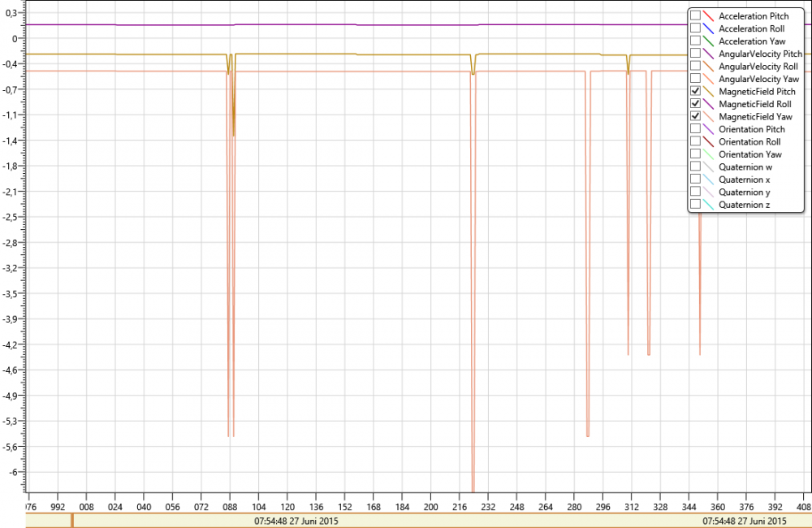Image resolution: width=812 pixels, height=528 pixels.
Task: Enable the Orientation Pitch checkbox
Action: (x=695, y=129)
